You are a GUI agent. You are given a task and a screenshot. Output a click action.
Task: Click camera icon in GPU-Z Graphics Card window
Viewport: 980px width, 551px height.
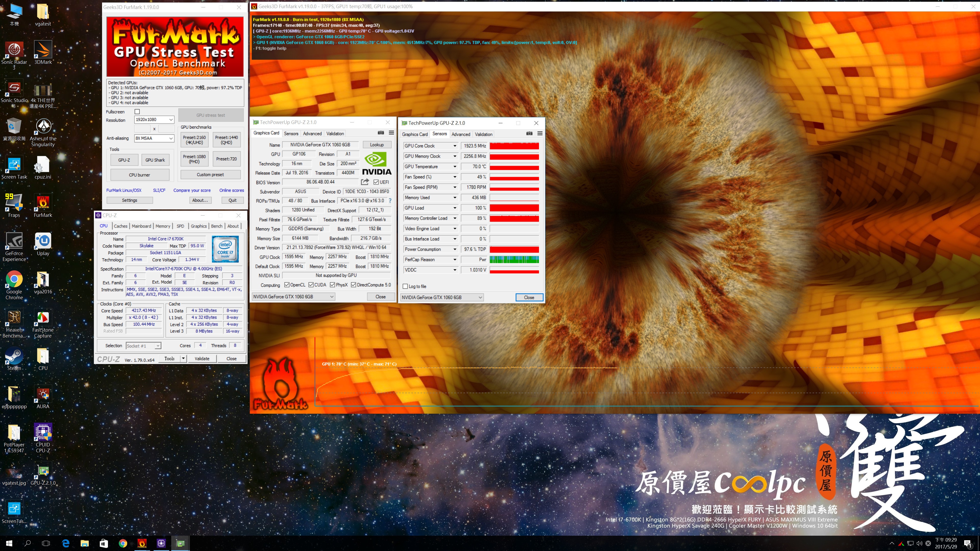pyautogui.click(x=381, y=133)
